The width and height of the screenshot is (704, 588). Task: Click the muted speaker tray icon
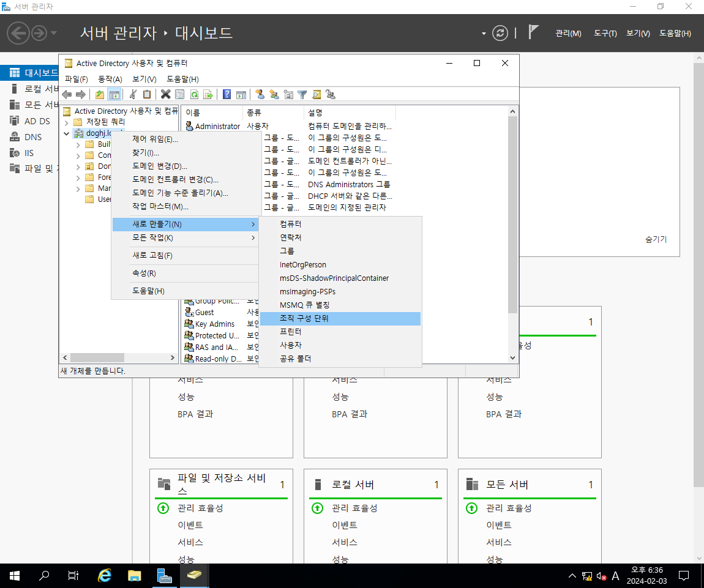click(x=602, y=576)
